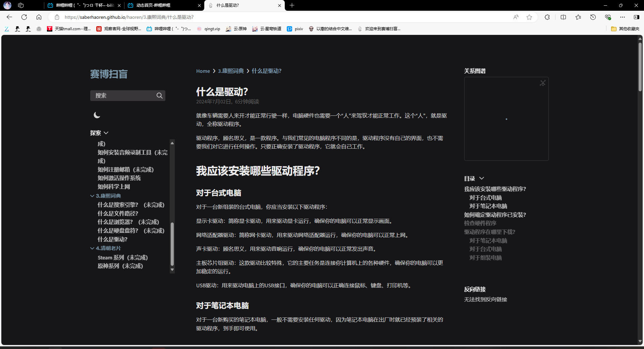Click the browser Home icon
Viewport: 644px width, 349px height.
[x=39, y=17]
